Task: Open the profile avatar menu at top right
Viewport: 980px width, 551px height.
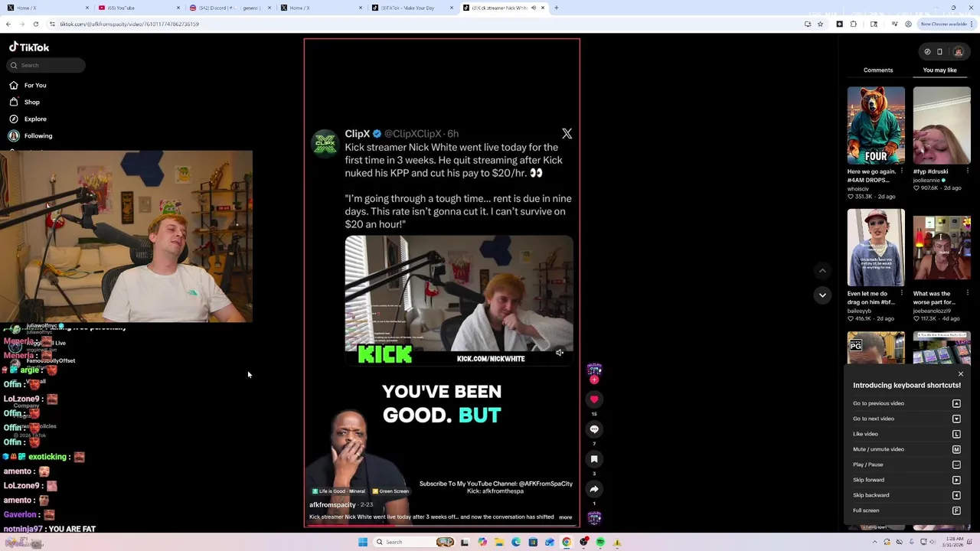Action: click(x=958, y=52)
